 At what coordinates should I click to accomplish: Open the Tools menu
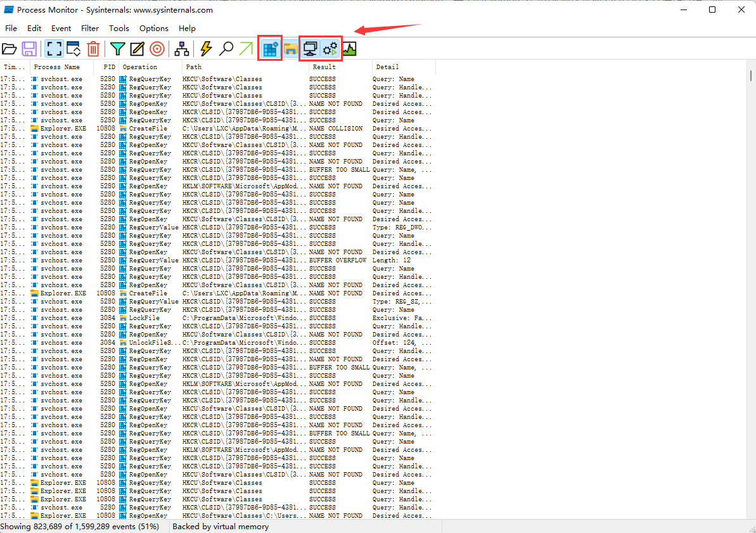coord(119,29)
